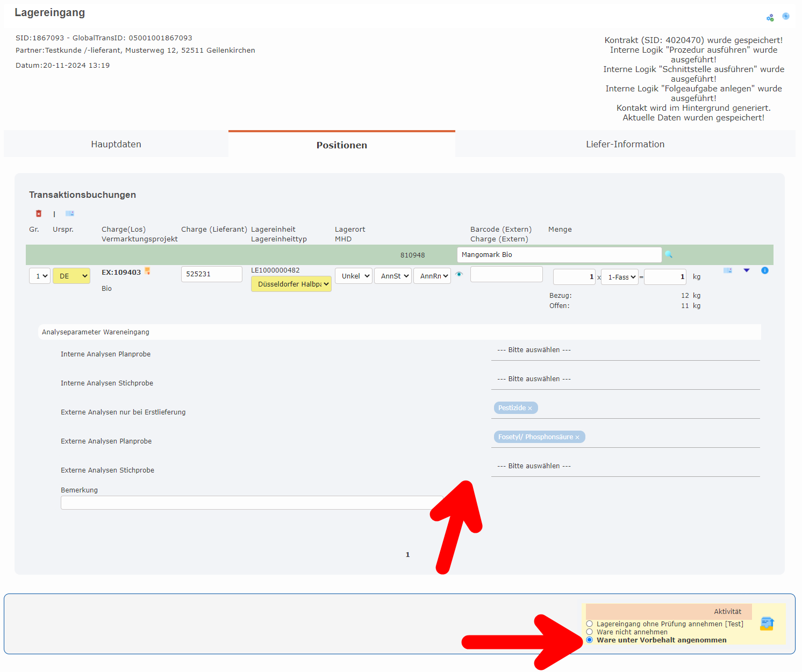Click the orange bookmark beside EX:109403

click(x=147, y=271)
